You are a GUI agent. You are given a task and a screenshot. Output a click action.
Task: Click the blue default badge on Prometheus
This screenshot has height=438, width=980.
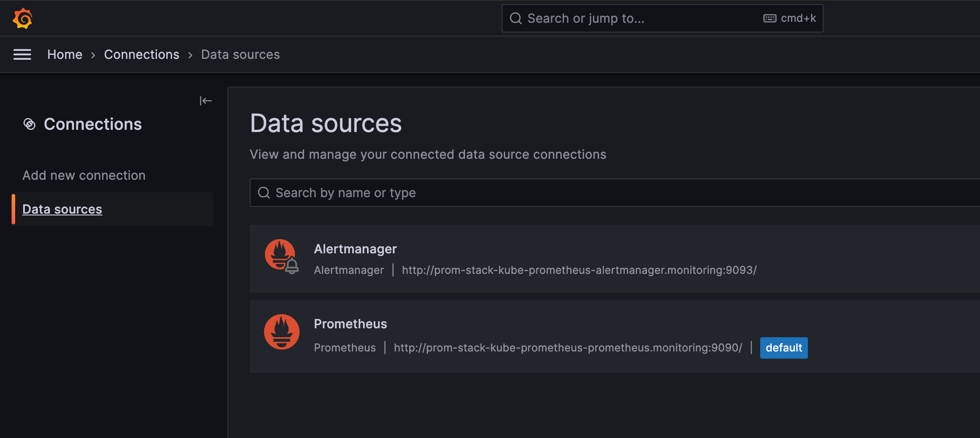(x=783, y=348)
